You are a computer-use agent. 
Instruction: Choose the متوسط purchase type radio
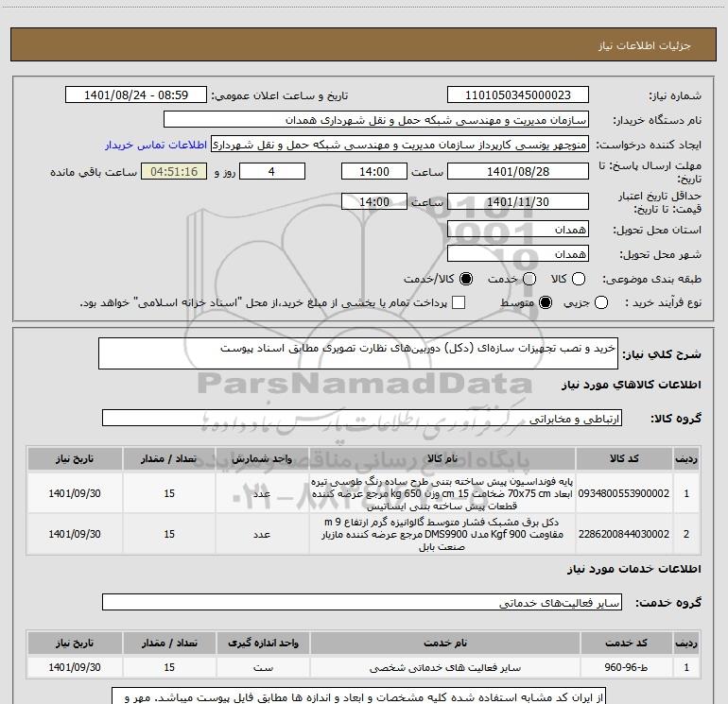coord(546,302)
